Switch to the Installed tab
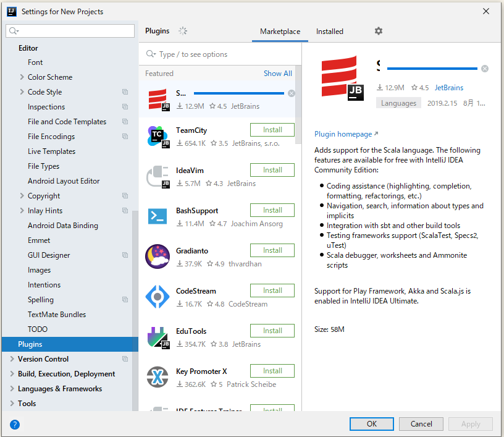 [329, 32]
